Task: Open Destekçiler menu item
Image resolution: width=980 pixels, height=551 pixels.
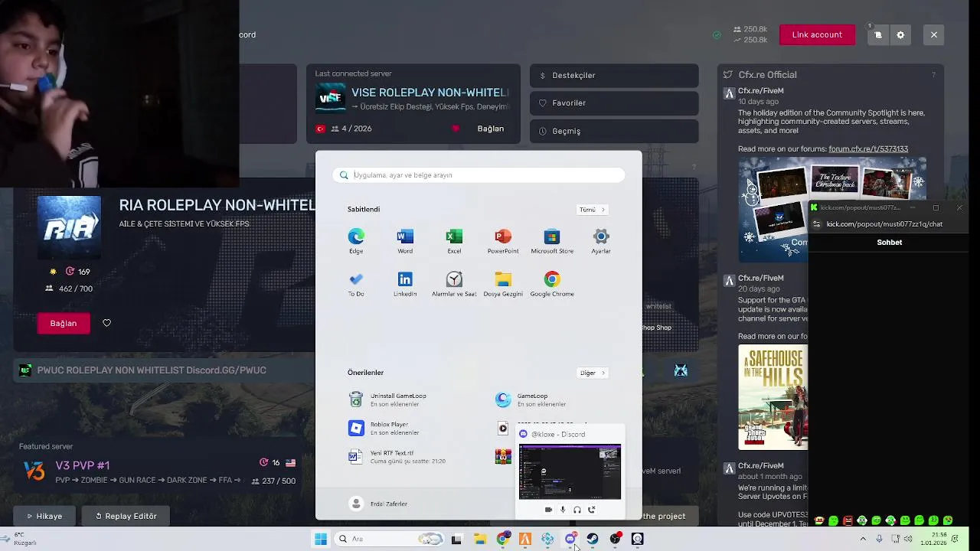Action: click(x=614, y=76)
